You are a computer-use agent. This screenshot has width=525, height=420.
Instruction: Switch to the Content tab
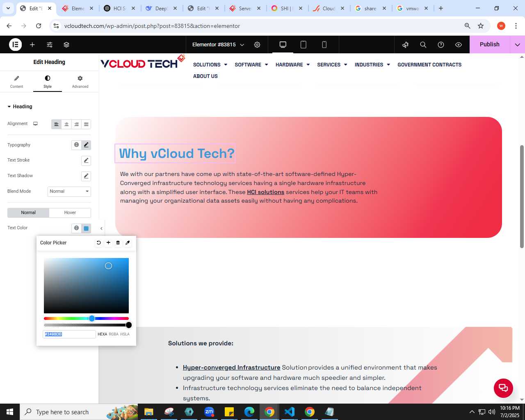16,82
